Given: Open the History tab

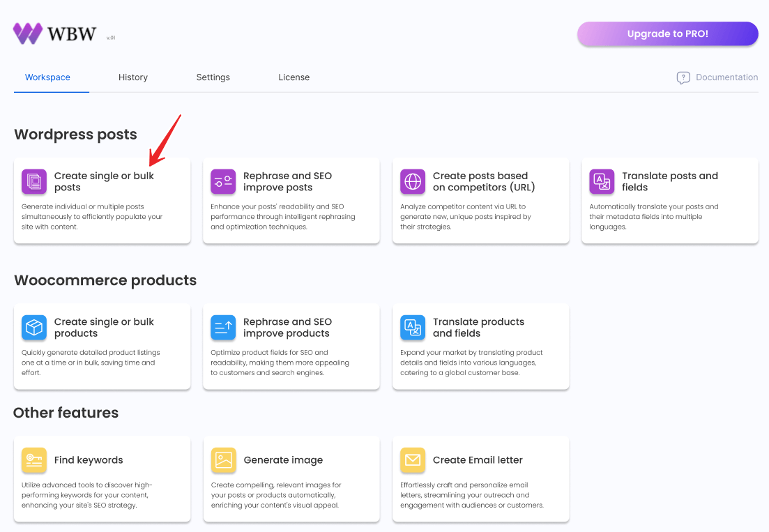Looking at the screenshot, I should pyautogui.click(x=133, y=77).
